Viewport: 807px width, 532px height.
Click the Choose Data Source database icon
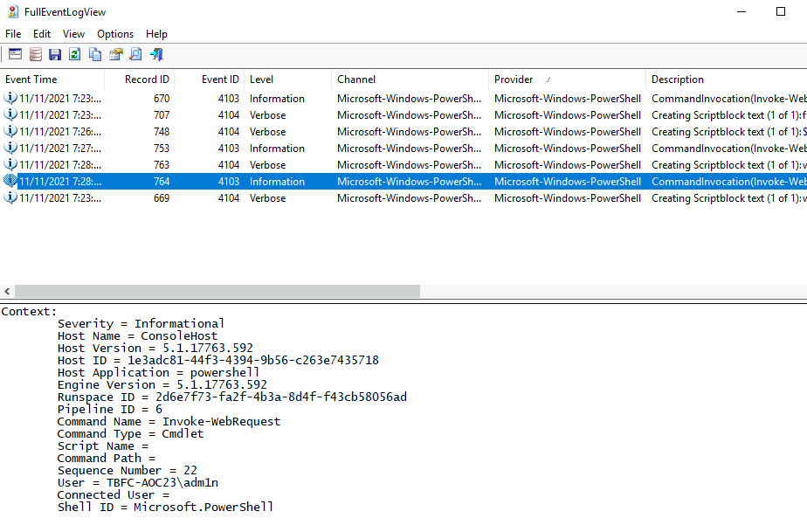tap(35, 54)
